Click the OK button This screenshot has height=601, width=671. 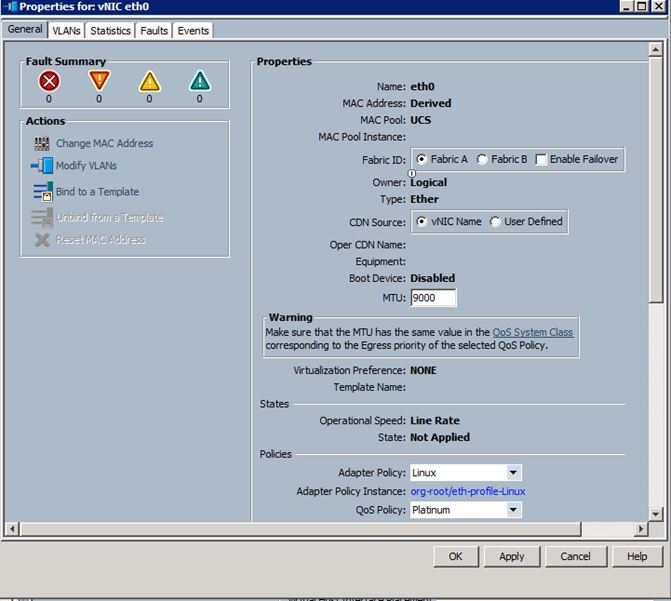(456, 556)
